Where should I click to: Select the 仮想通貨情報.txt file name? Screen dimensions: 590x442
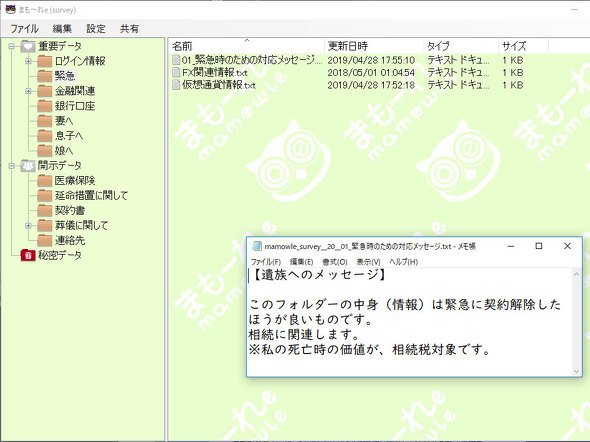click(219, 85)
